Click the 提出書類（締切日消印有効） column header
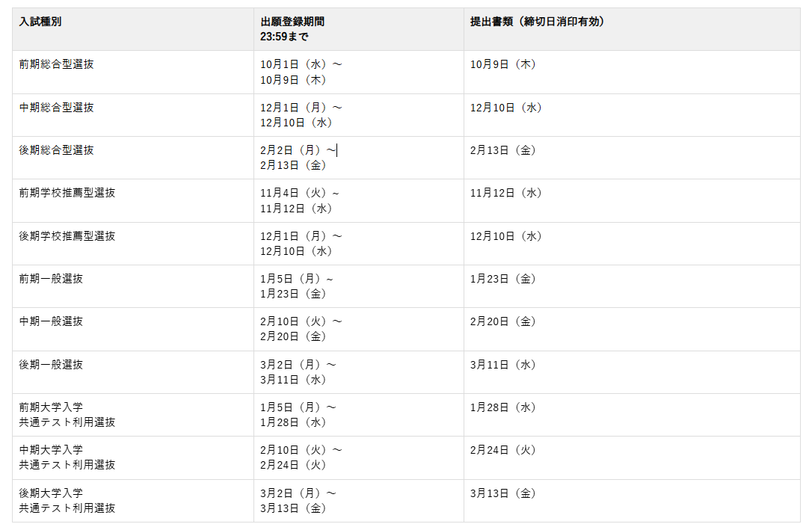Screen dimensions: 812x524 537,22
